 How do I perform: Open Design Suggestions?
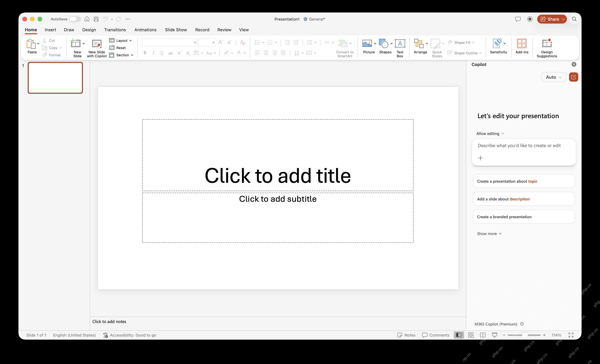547,48
